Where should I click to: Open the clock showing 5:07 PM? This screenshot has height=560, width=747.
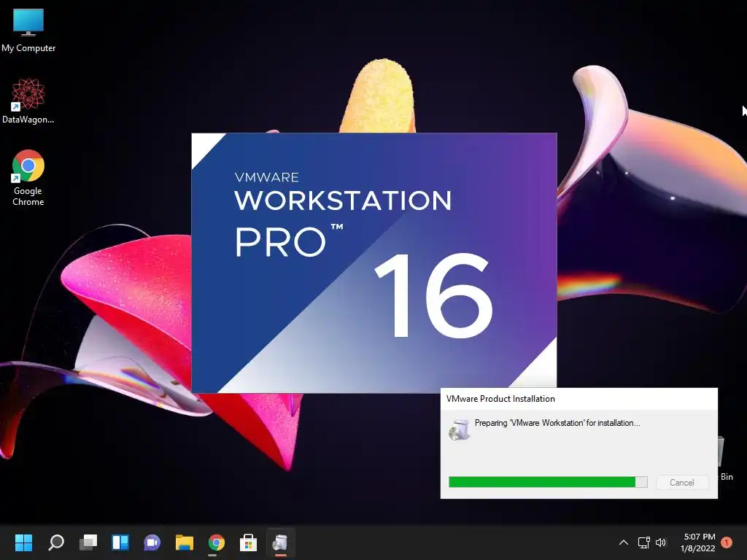click(698, 542)
